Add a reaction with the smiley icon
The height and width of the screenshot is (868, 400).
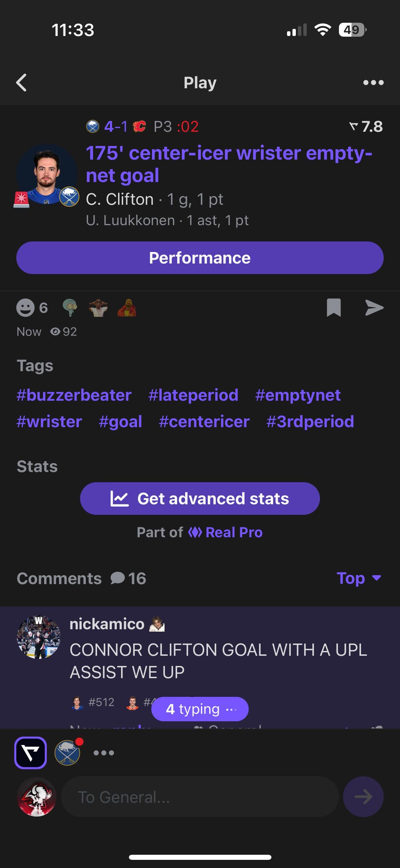click(25, 308)
